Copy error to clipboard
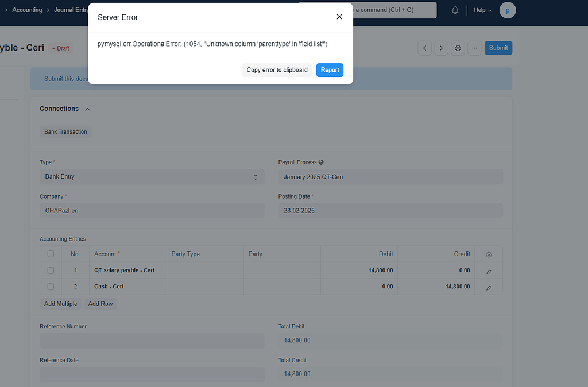Screen dimensions: 588x387 [x=277, y=70]
